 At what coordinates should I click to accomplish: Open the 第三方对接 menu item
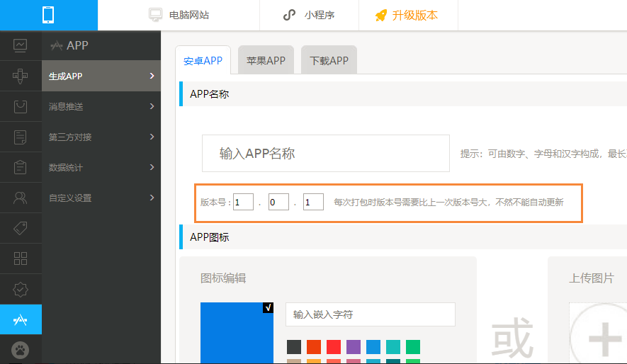(101, 137)
